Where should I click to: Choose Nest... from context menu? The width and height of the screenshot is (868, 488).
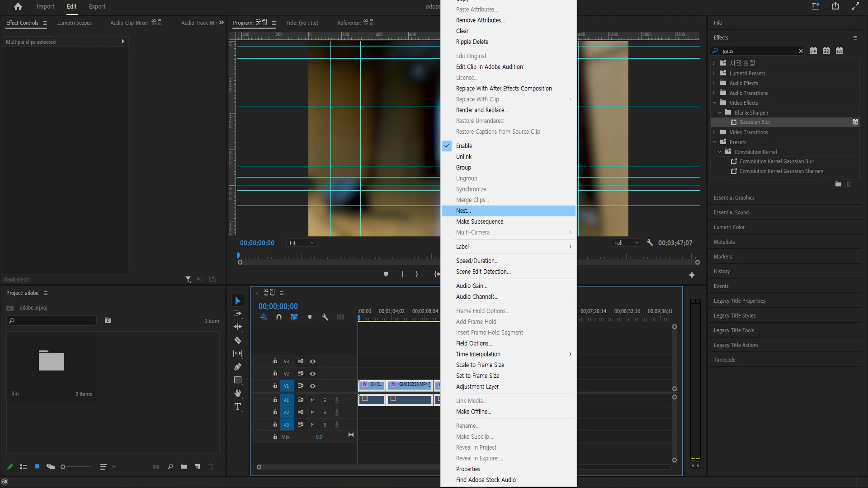(x=463, y=211)
